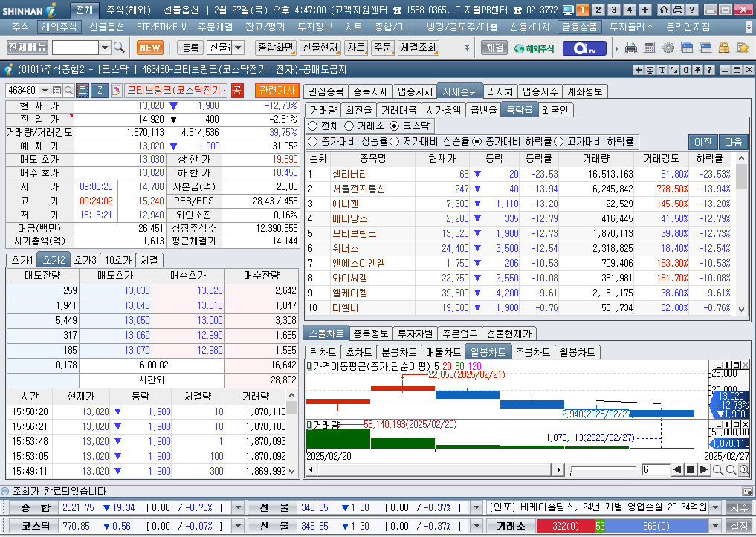Viewport: 756px width, 537px height.
Task: Click the red 공 badge icon
Action: pos(237,90)
